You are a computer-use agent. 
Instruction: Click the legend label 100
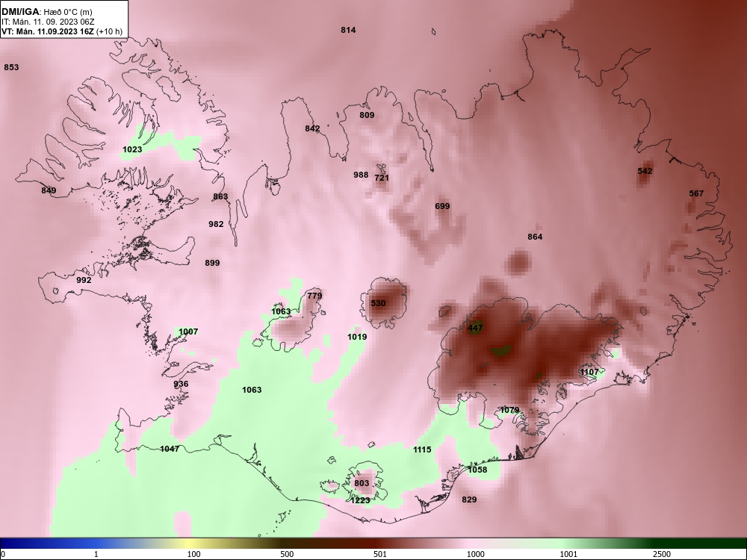point(193,554)
